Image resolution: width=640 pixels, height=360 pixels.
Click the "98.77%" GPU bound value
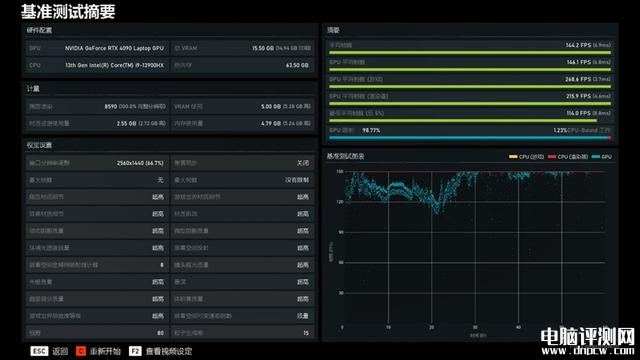[371, 130]
